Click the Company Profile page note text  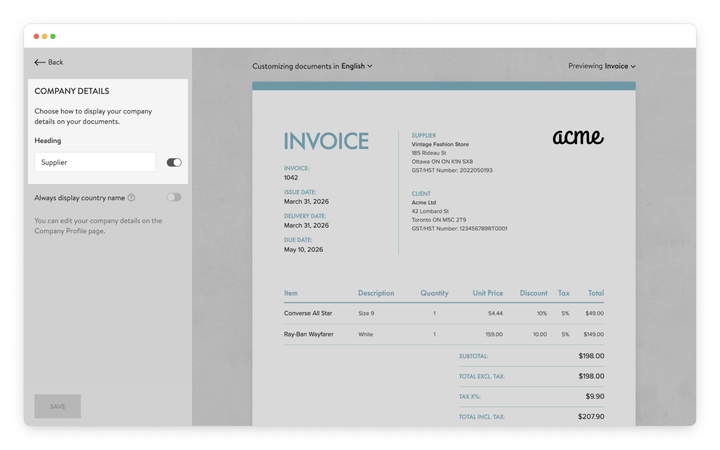(x=98, y=226)
